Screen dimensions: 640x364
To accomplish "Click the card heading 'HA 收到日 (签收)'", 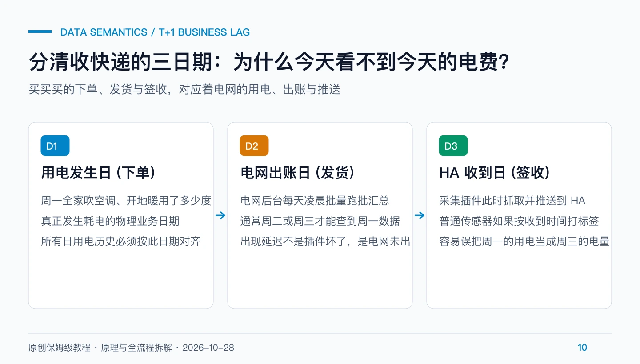I will (x=495, y=173).
